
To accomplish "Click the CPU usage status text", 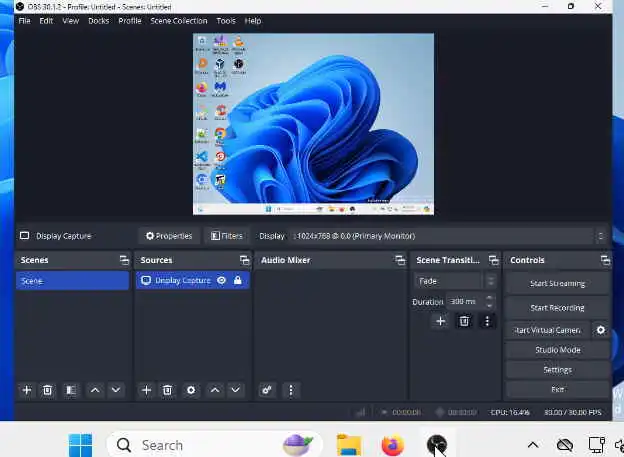I will 510,412.
